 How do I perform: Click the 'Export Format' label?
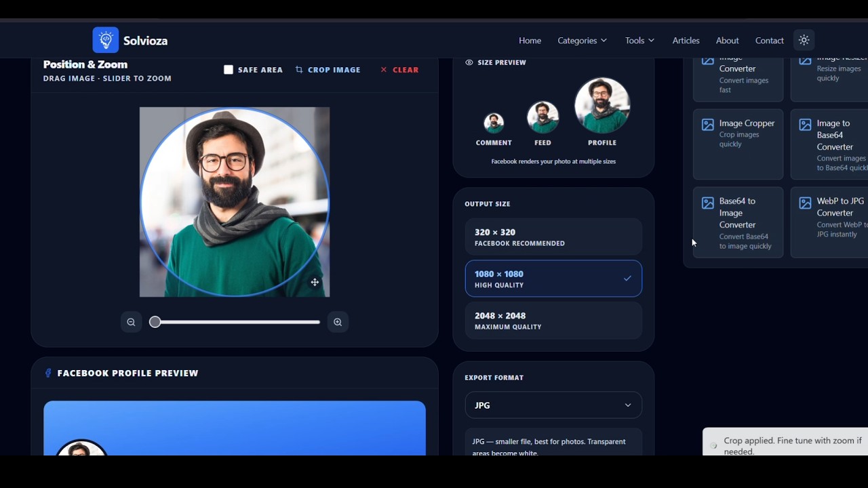494,378
